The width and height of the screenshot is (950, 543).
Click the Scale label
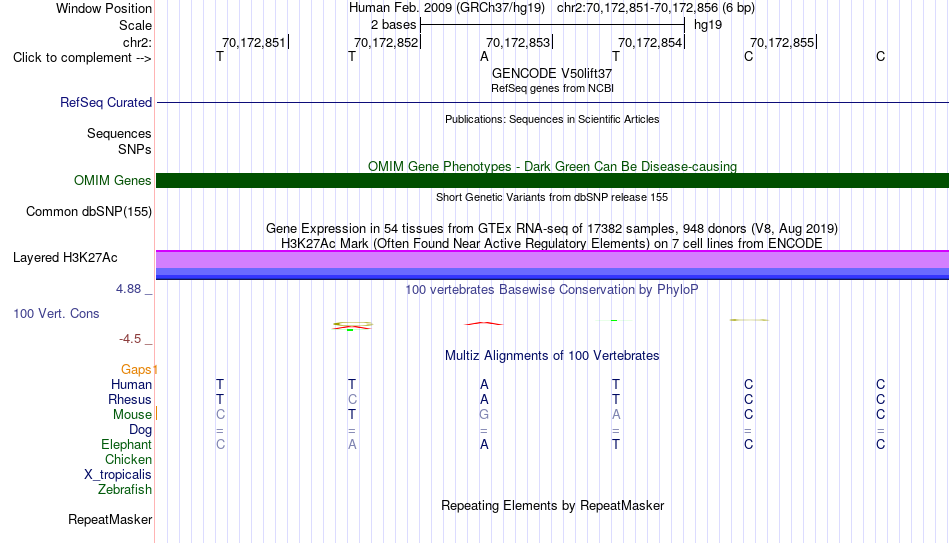coord(135,25)
